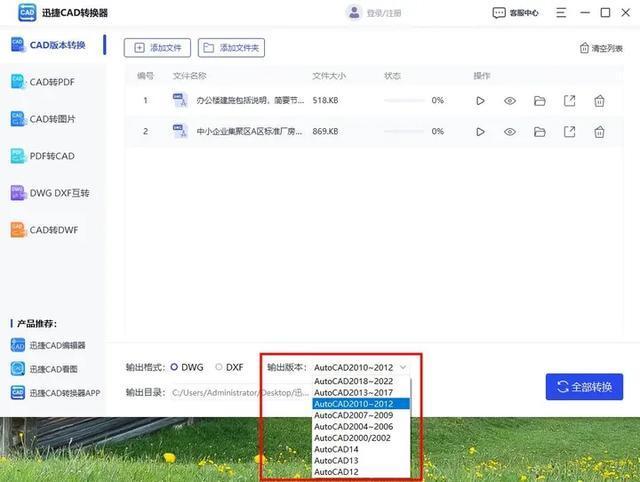The width and height of the screenshot is (640, 482).
Task: Click file name 中小企业集聚区A区标准厂房
Action: click(x=249, y=131)
